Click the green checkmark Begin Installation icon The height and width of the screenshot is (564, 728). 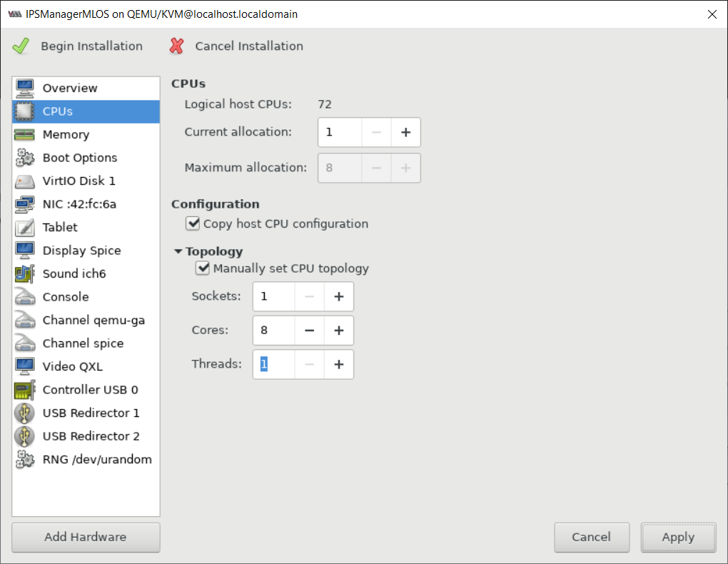(21, 46)
